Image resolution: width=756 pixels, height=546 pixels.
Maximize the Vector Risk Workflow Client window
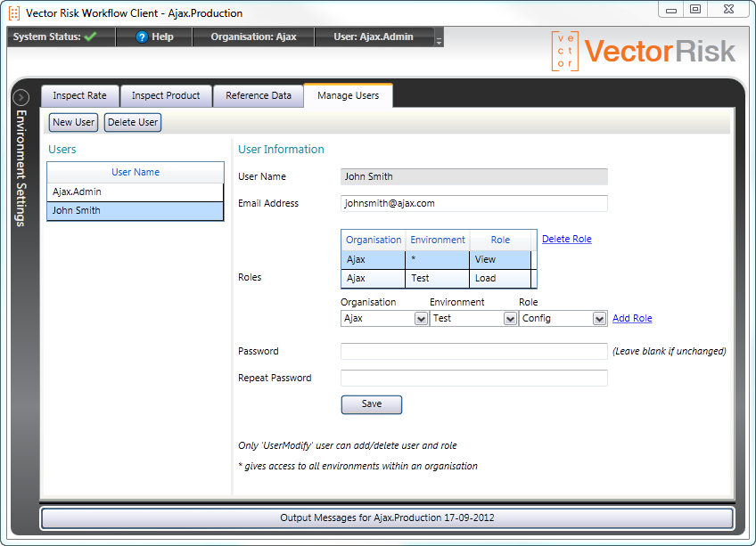click(x=695, y=10)
